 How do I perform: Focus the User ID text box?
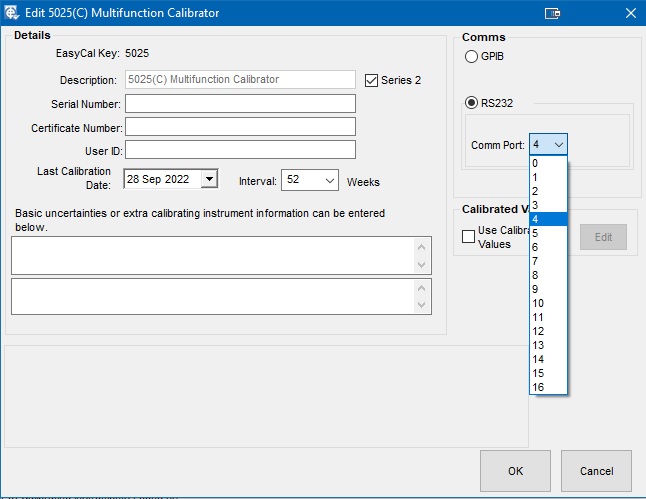pos(240,150)
